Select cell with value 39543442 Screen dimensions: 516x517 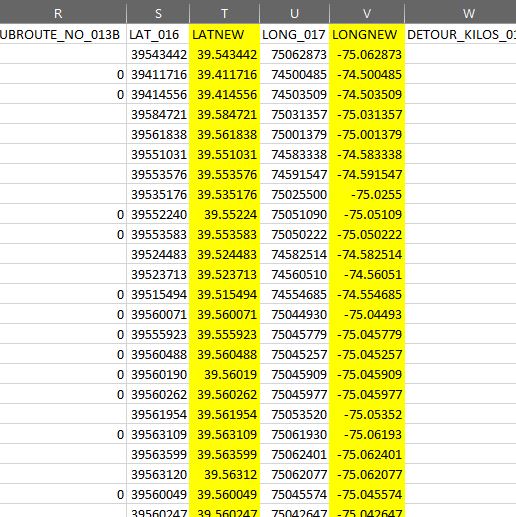(x=158, y=54)
